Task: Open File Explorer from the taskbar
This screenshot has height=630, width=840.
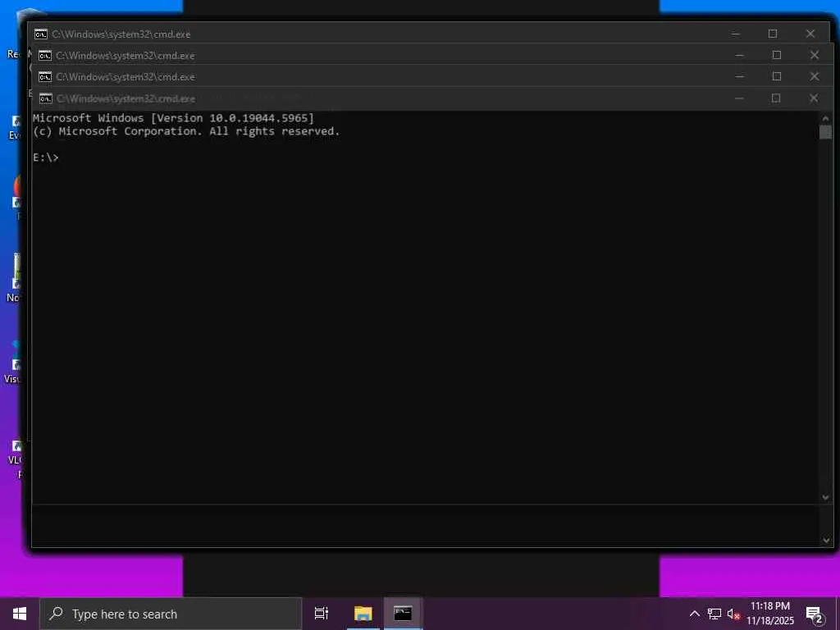Action: 363,614
